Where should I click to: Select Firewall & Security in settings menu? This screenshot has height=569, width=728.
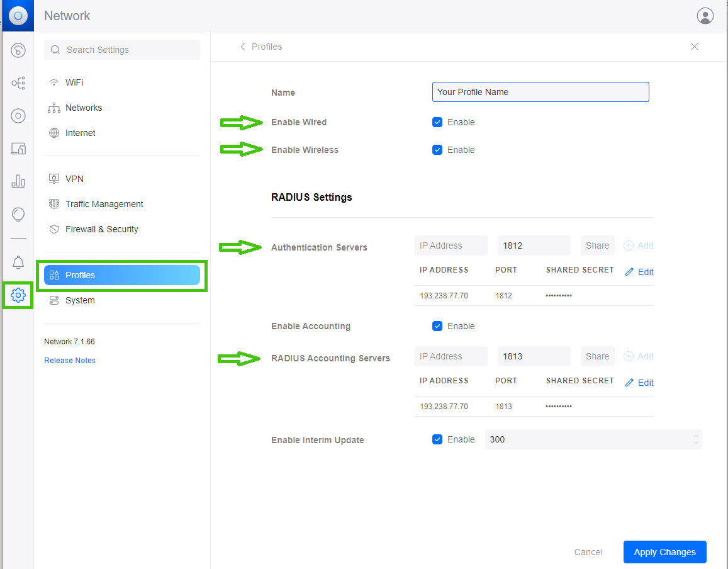pos(101,229)
